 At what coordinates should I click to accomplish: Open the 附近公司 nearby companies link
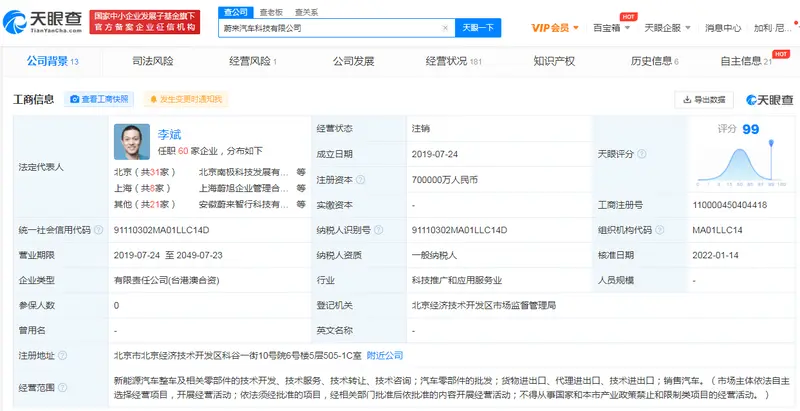[x=385, y=355]
